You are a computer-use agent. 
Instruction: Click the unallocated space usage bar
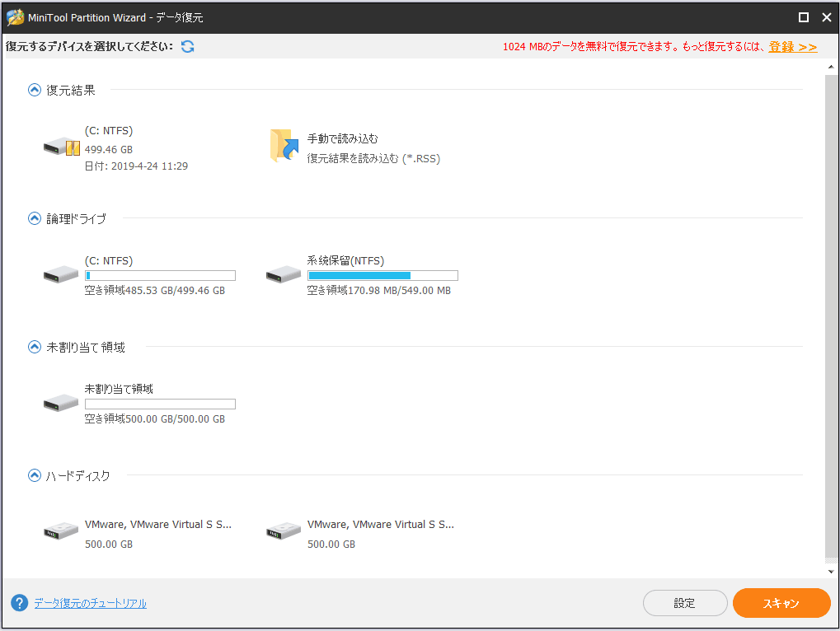point(160,404)
